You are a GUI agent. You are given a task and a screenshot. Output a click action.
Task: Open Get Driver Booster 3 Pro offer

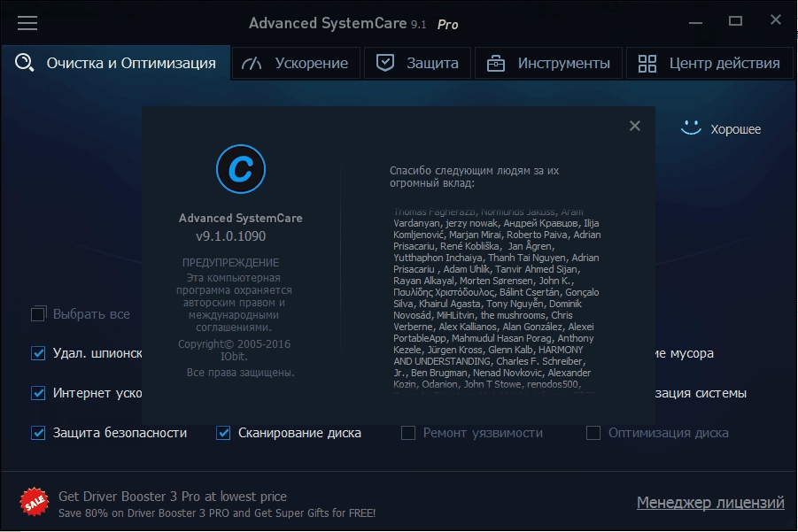173,497
